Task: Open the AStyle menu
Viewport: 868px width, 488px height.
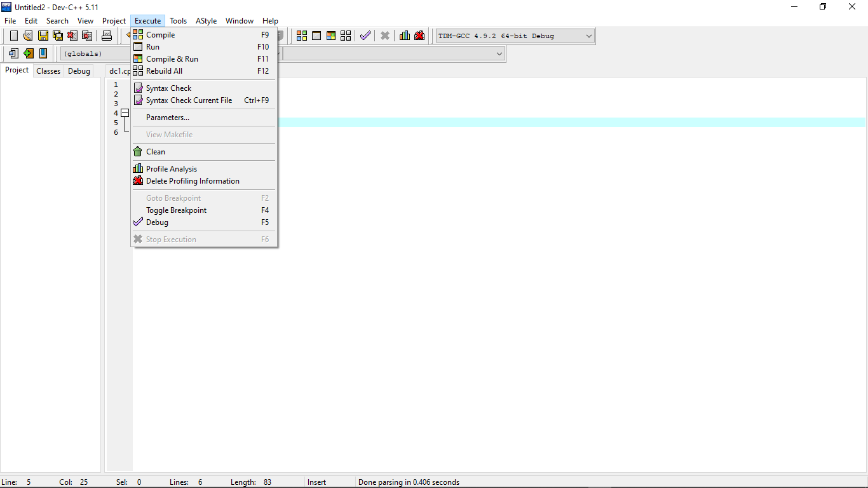Action: tap(206, 21)
